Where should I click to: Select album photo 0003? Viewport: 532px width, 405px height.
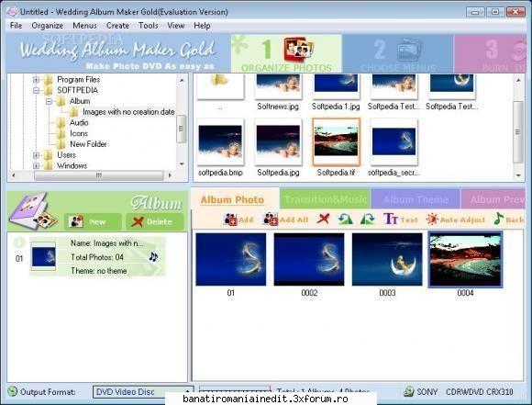(387, 259)
